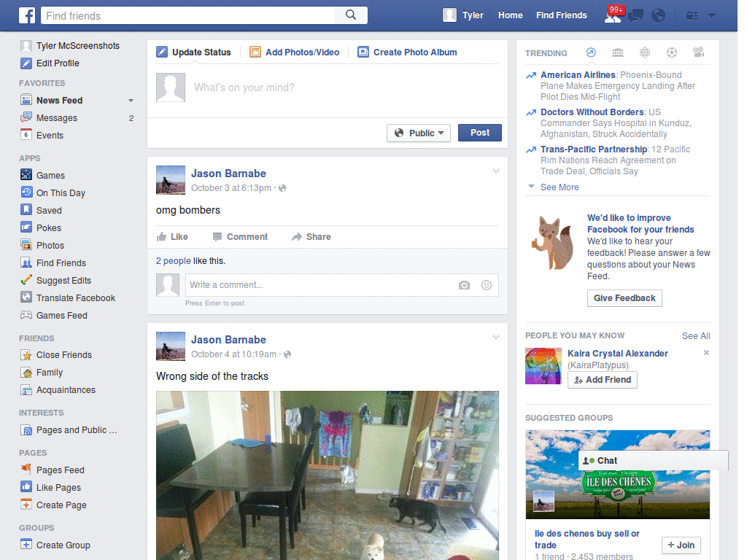The width and height of the screenshot is (747, 560).
Task: Open Pokes in the sidebar
Action: (x=41, y=228)
